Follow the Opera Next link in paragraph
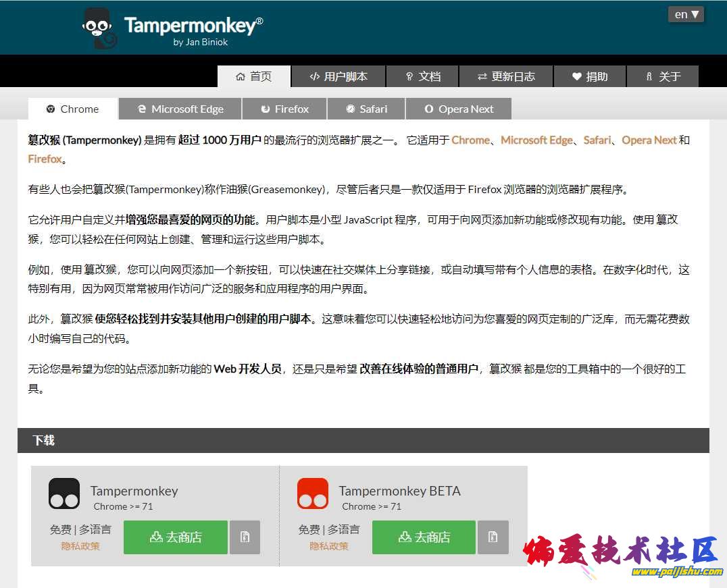 click(x=649, y=140)
